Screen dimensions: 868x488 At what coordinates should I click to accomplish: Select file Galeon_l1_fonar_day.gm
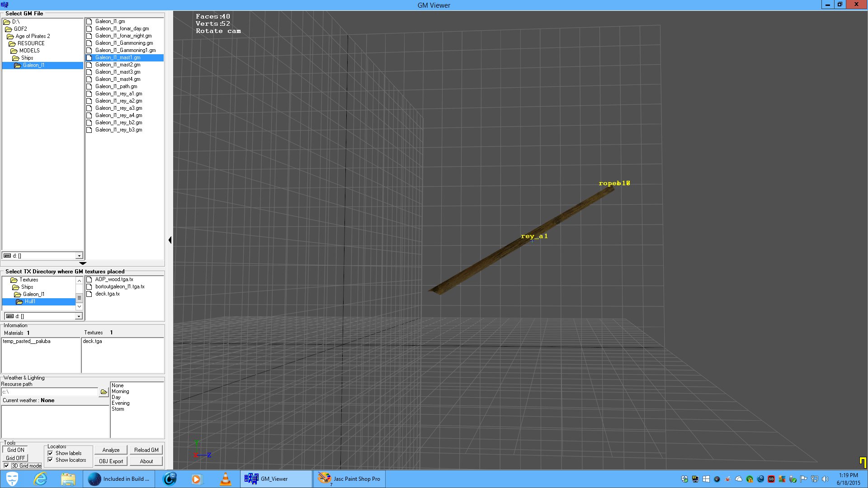pos(122,28)
